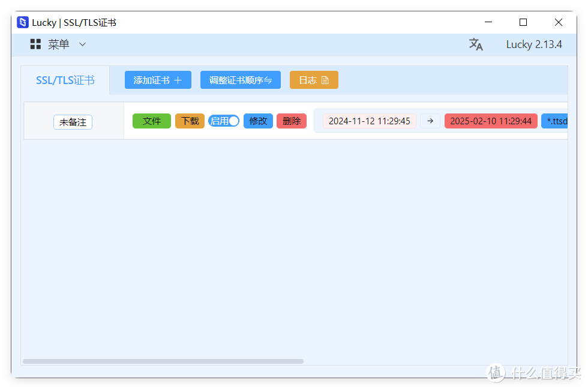The width and height of the screenshot is (588, 389).
Task: Click the 添加证书 button
Action: pyautogui.click(x=158, y=80)
